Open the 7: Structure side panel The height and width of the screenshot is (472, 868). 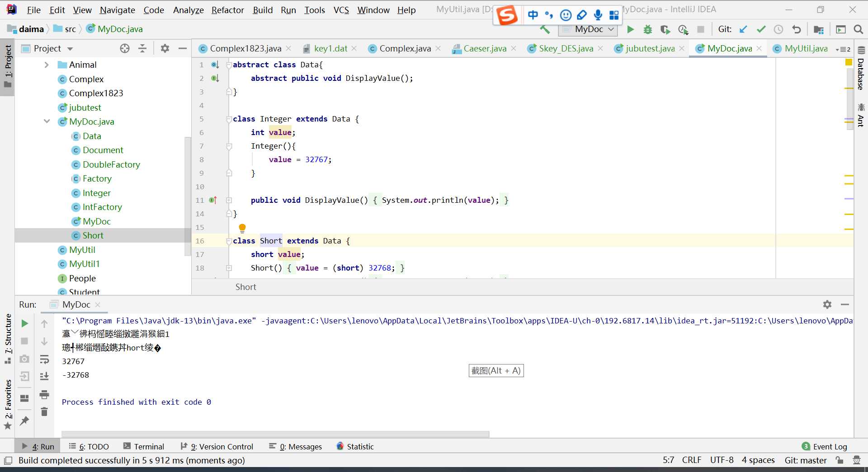pyautogui.click(x=8, y=338)
